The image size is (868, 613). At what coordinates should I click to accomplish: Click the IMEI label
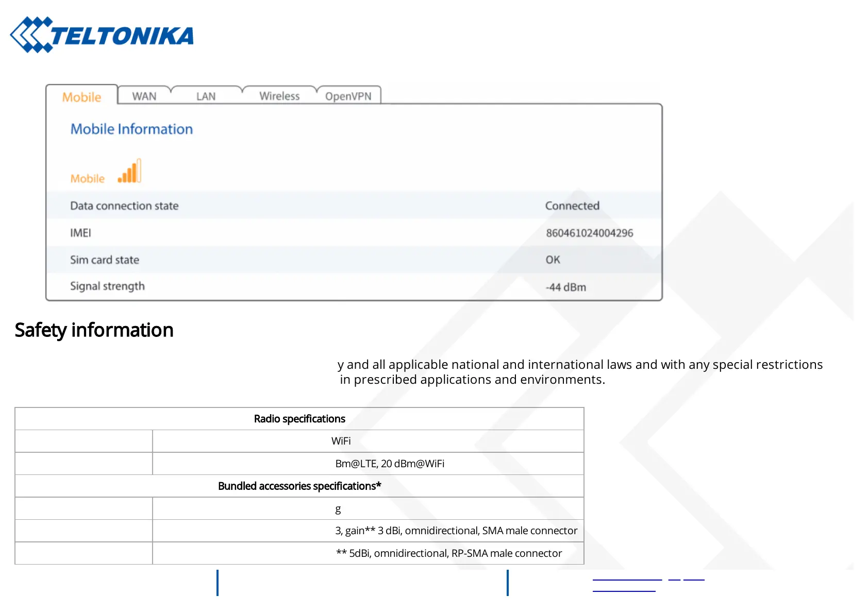coord(80,233)
